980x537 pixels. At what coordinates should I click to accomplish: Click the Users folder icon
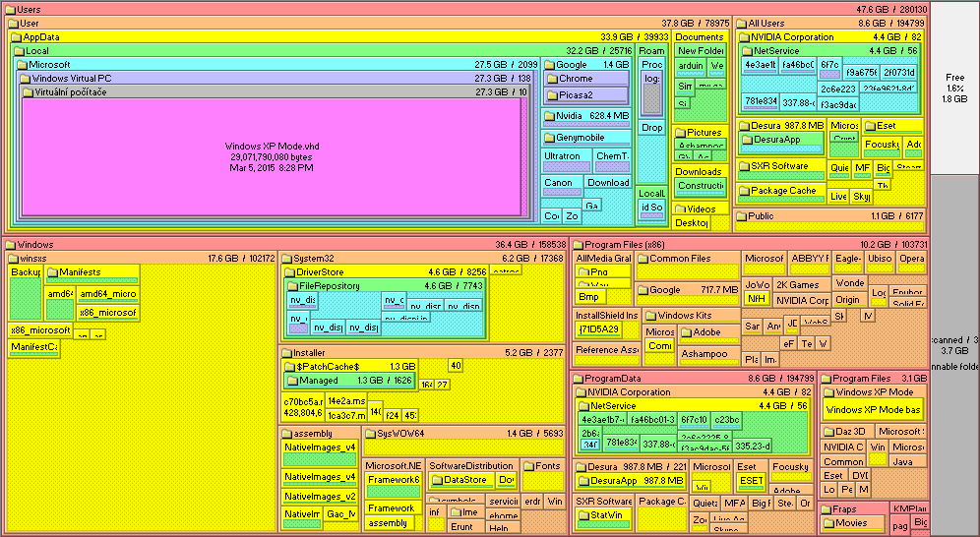(x=9, y=10)
